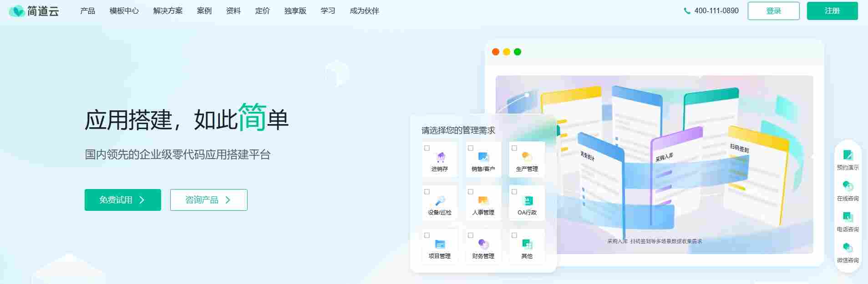Click the product illustration banner image
This screenshot has width=868, height=284.
click(655, 164)
